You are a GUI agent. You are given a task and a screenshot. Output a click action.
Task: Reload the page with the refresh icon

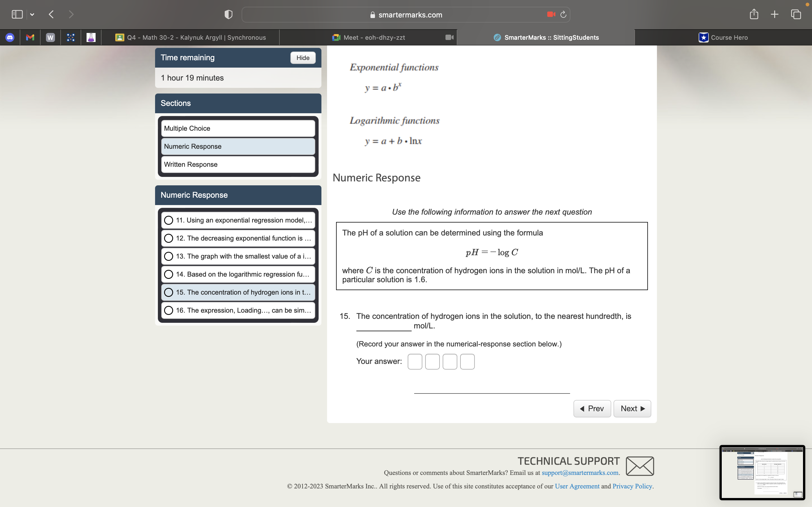(x=563, y=14)
